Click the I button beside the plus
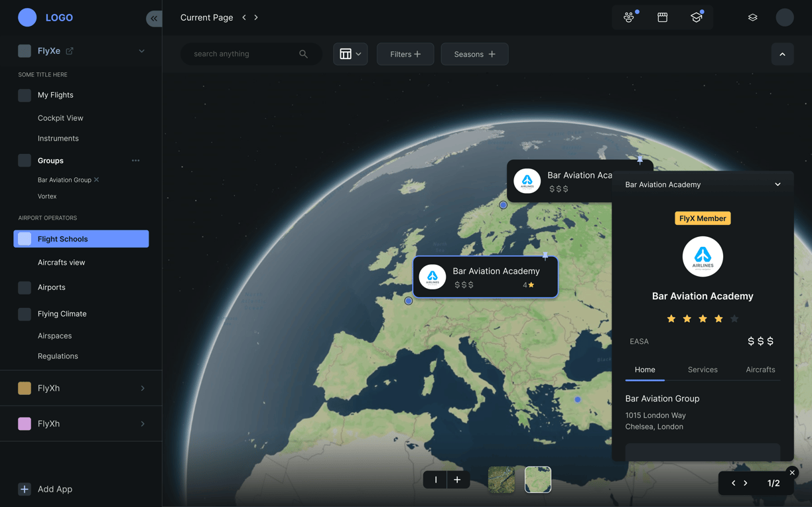812x507 pixels. pyautogui.click(x=435, y=480)
